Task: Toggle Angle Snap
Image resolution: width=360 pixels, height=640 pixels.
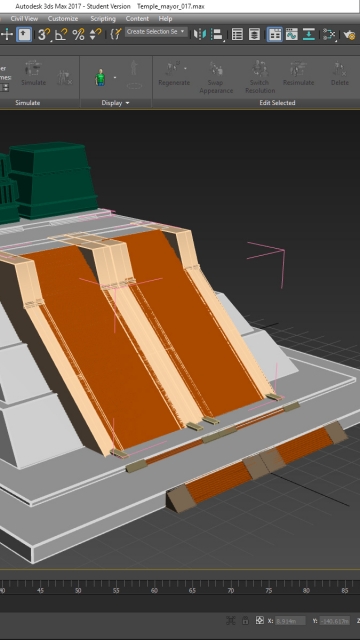Action: (x=61, y=34)
